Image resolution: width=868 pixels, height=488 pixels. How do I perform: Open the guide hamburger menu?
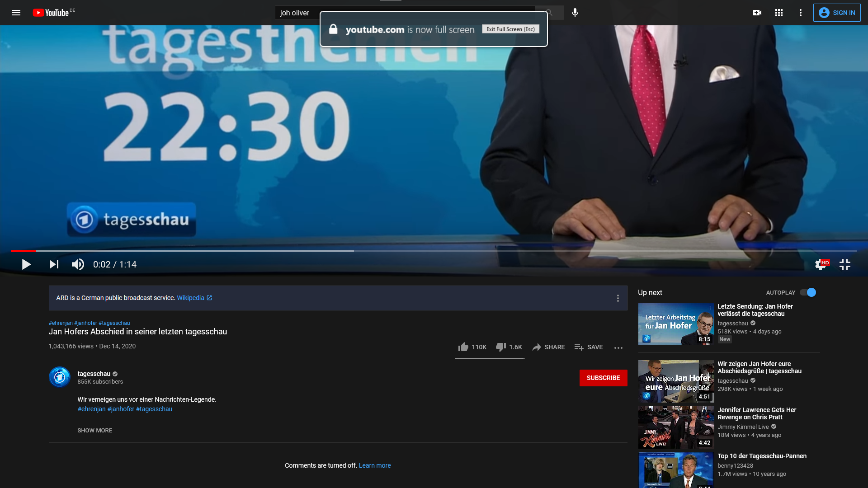pos(16,12)
